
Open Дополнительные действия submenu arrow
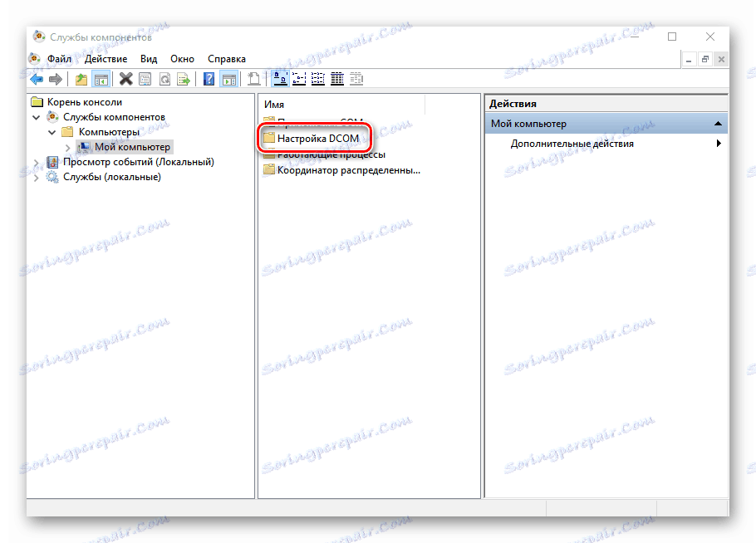pyautogui.click(x=719, y=143)
